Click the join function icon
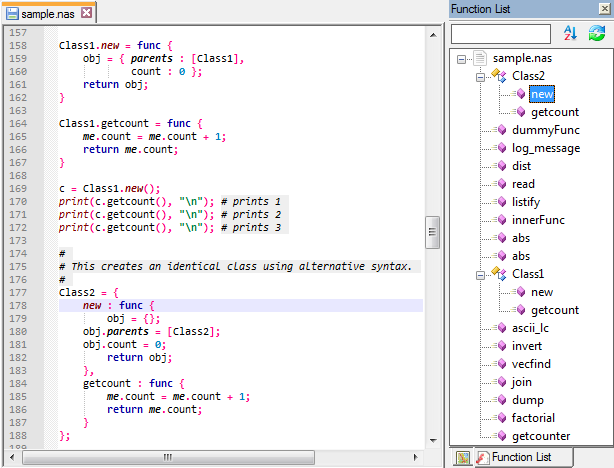614x468 pixels. tap(502, 382)
